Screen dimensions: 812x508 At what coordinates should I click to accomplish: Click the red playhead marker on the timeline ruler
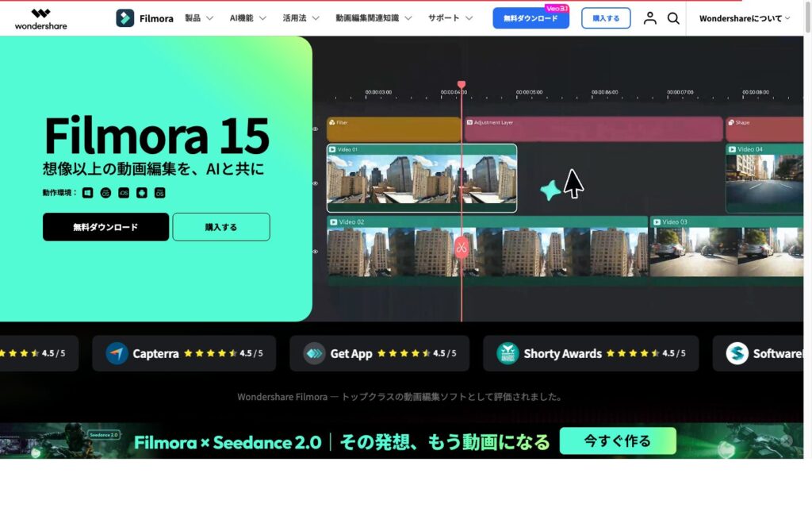tap(462, 82)
